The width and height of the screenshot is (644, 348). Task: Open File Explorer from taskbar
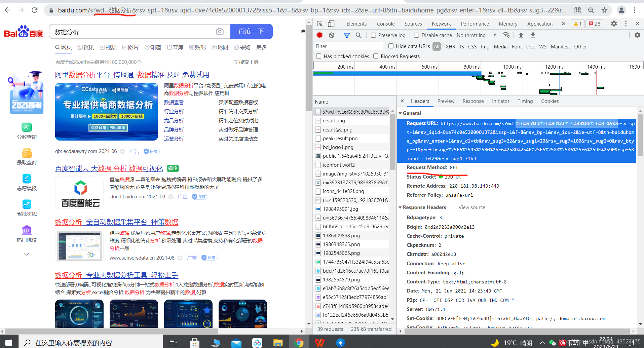pos(278,343)
